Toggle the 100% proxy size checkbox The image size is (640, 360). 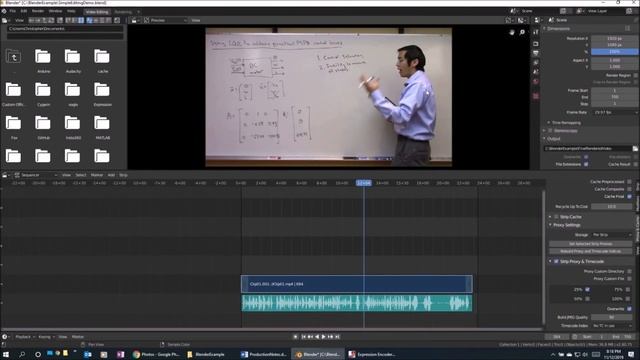[x=628, y=299]
